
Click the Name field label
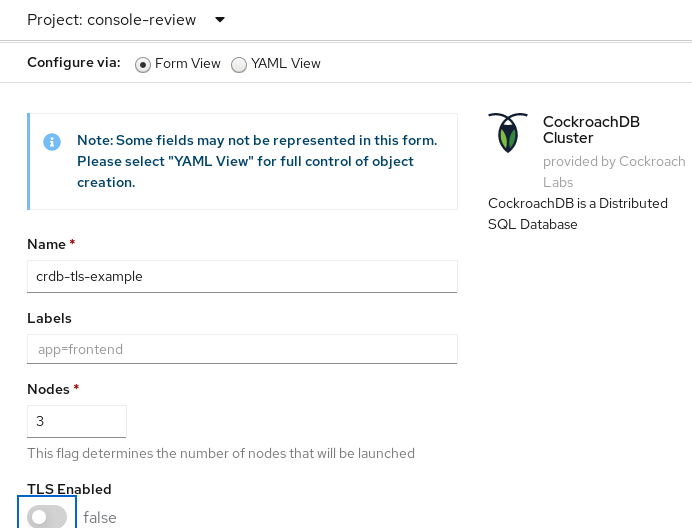46,244
